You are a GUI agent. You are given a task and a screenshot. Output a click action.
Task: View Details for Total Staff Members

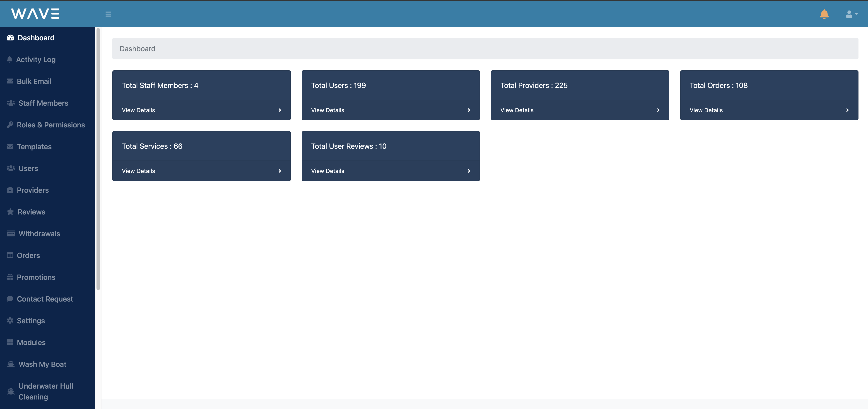pos(138,110)
